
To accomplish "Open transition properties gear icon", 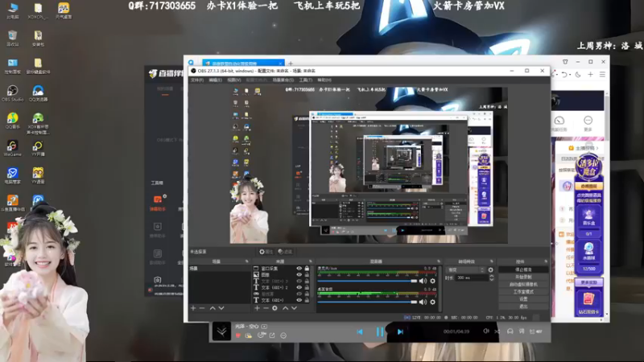I will [x=490, y=270].
